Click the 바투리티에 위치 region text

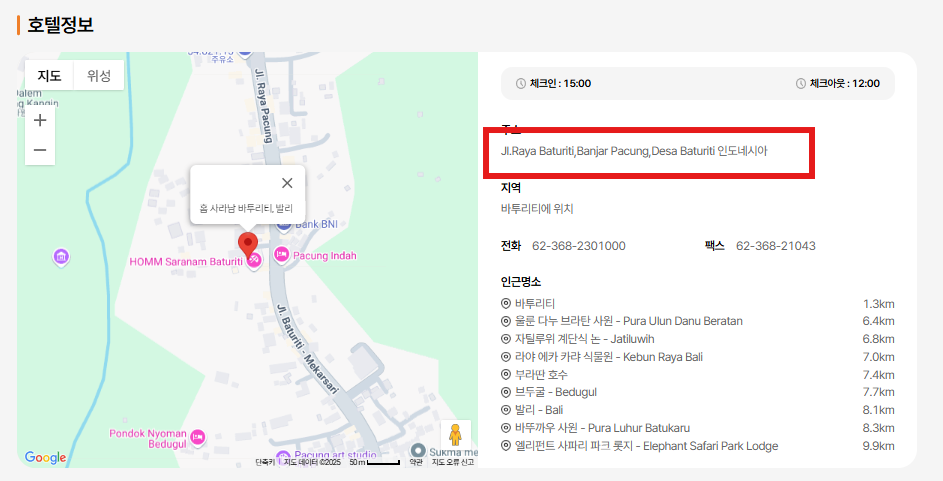(537, 209)
